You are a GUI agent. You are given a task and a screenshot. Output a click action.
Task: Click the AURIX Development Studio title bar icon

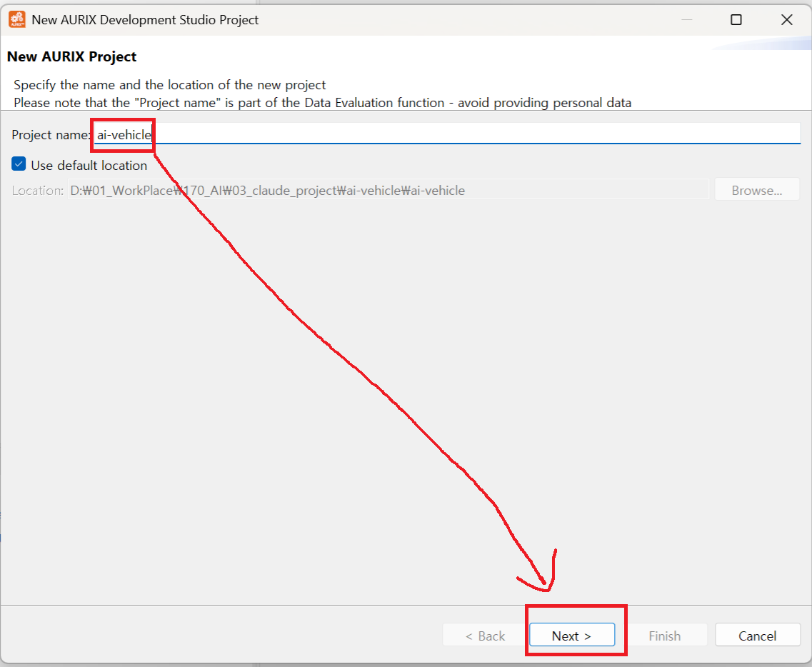click(x=16, y=19)
